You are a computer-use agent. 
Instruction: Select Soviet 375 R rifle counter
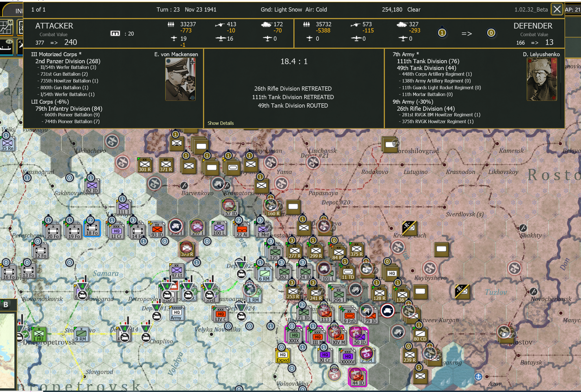pos(356,250)
